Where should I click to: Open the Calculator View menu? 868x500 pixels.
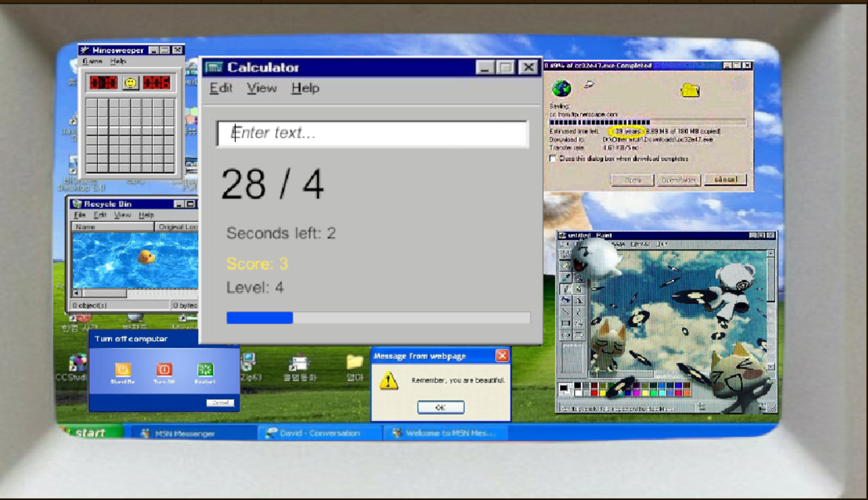(x=261, y=88)
